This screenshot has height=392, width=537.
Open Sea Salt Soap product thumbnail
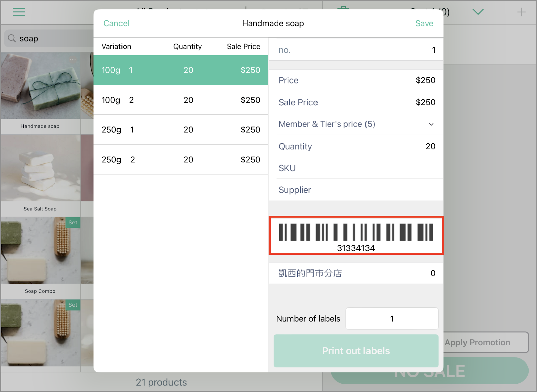[x=40, y=168]
